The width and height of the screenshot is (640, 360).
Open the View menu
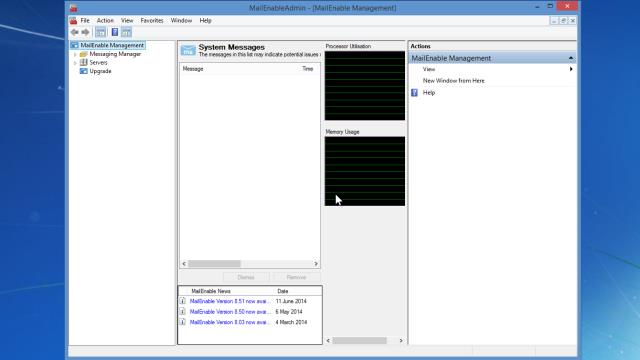click(127, 20)
